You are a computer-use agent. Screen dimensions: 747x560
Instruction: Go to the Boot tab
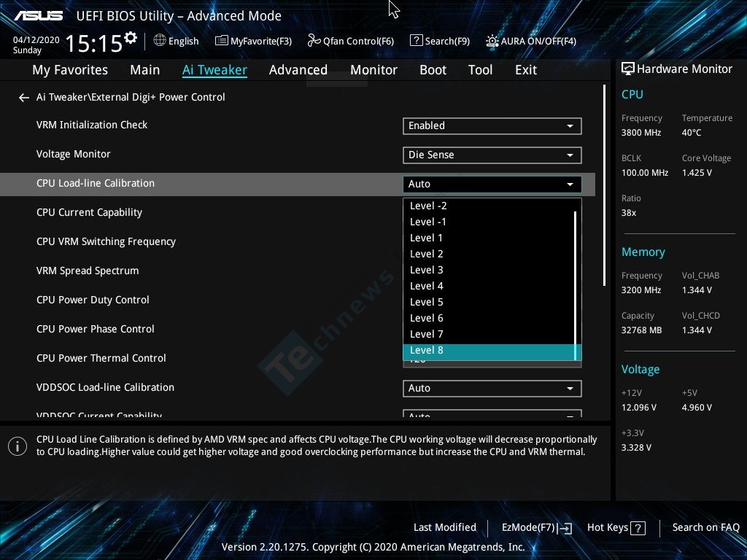(433, 70)
